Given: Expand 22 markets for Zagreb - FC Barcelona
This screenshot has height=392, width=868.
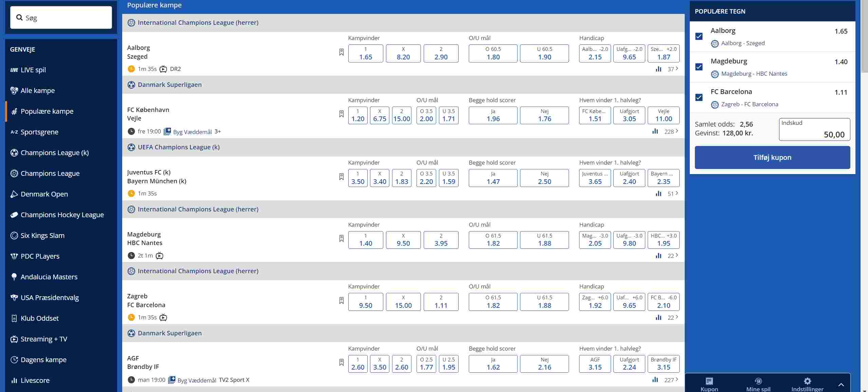Looking at the screenshot, I should [673, 317].
